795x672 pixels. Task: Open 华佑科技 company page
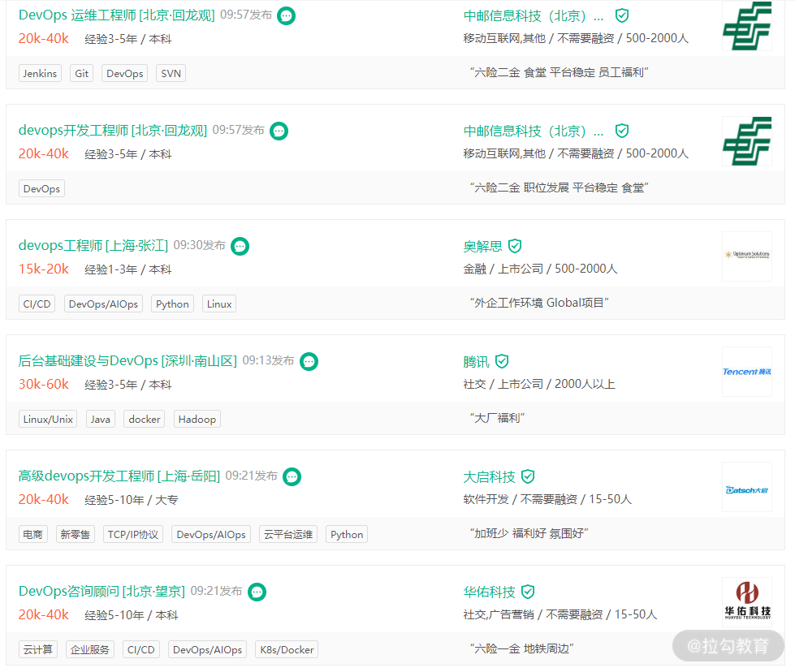pos(489,592)
